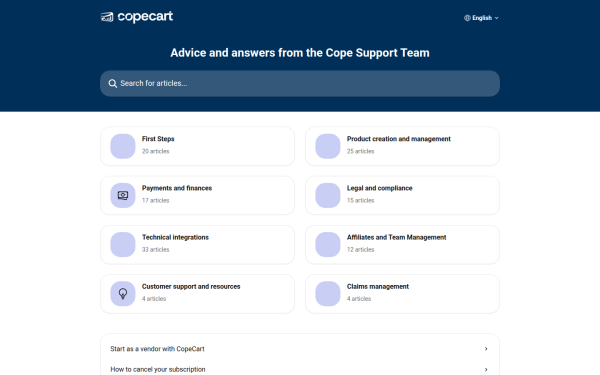Click the 17 articles count text
Viewport: 600px width, 375px height.
[x=155, y=201]
